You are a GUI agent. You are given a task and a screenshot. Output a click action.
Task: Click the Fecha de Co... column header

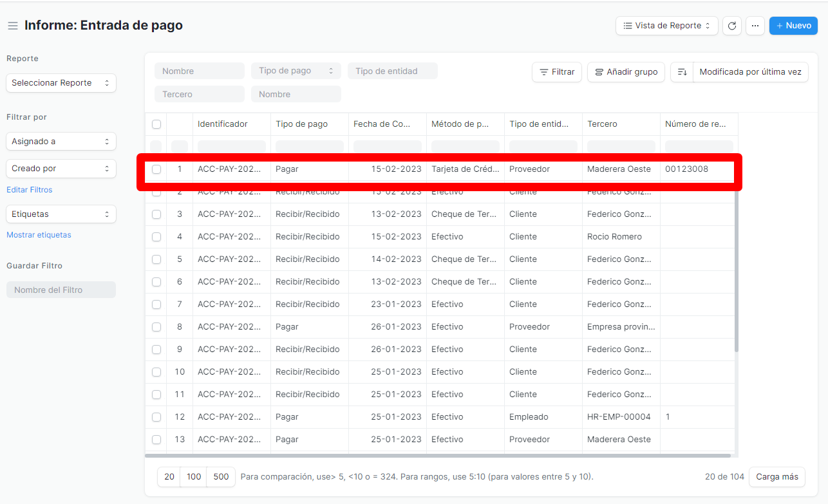(388, 124)
